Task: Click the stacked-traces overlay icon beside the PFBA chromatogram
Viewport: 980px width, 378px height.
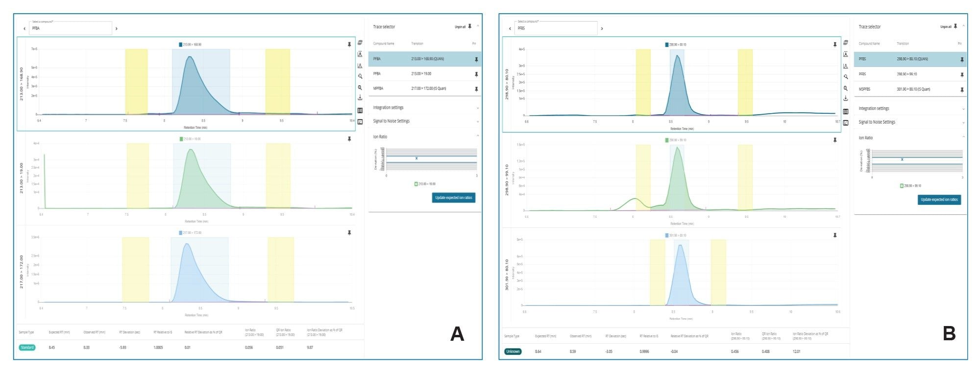Action: [x=360, y=43]
